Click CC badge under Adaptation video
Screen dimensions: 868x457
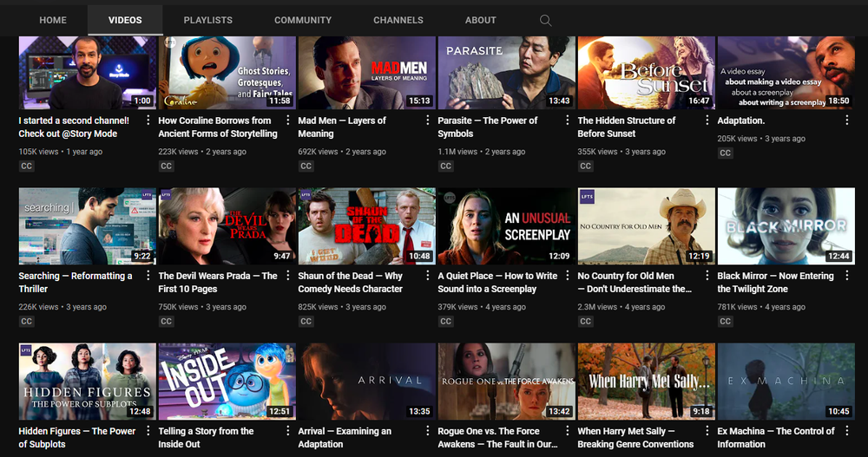tap(725, 153)
